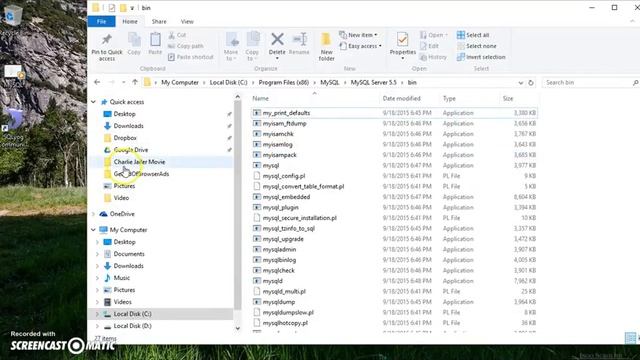Expand the OneDrive node
The height and width of the screenshot is (360, 640).
93,214
